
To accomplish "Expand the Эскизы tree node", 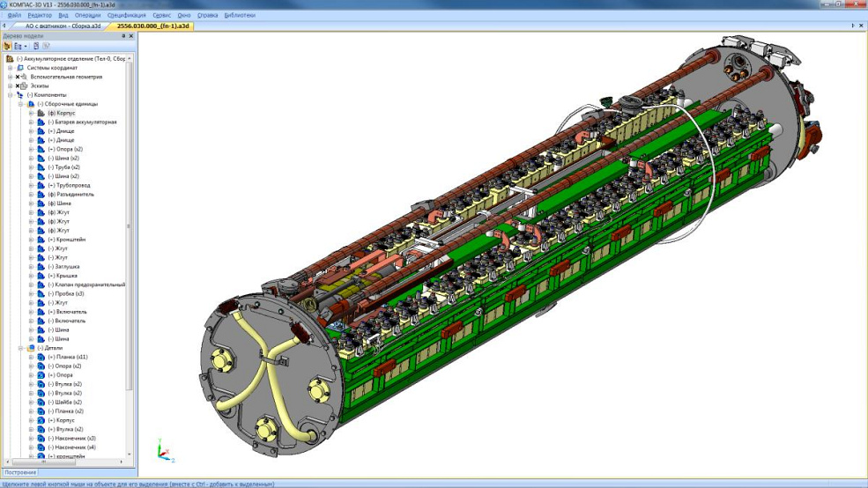I will (10, 85).
